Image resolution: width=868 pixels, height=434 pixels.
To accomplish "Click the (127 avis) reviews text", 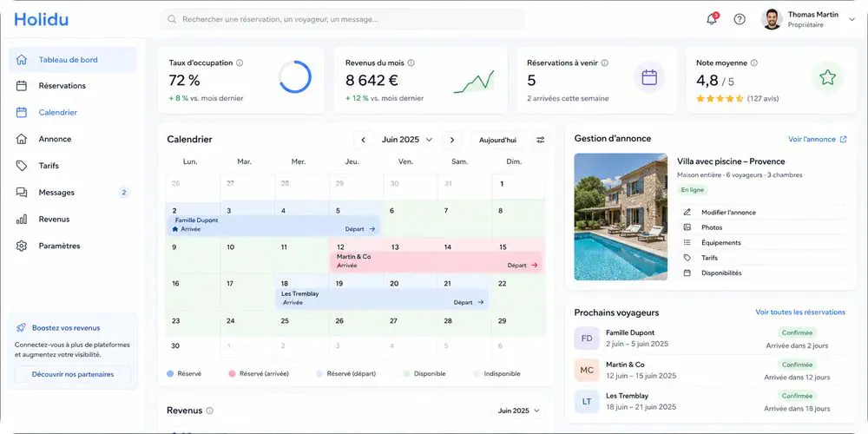I will click(763, 99).
